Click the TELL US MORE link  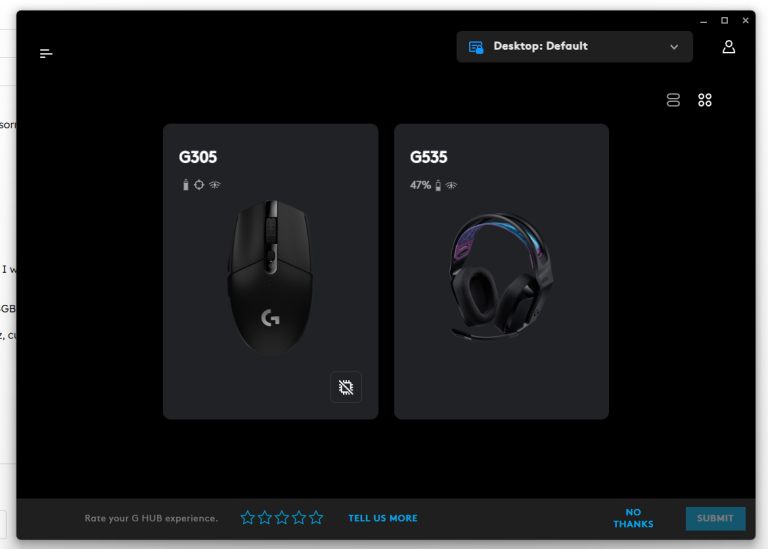coord(383,518)
